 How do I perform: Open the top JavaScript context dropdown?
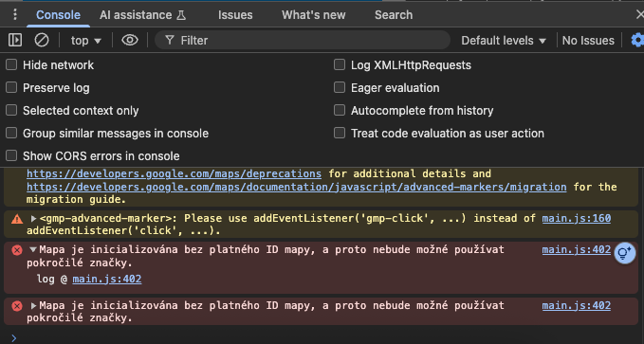tap(86, 40)
